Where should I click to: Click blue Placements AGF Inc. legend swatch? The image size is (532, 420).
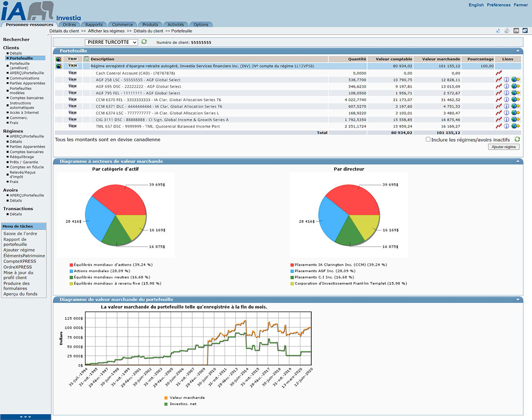click(x=292, y=271)
